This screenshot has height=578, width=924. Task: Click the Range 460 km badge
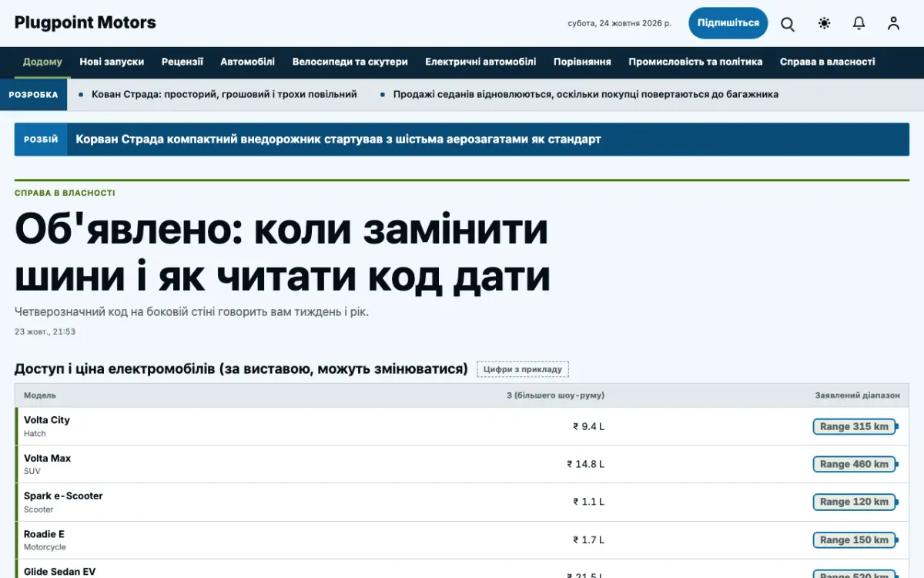click(854, 464)
